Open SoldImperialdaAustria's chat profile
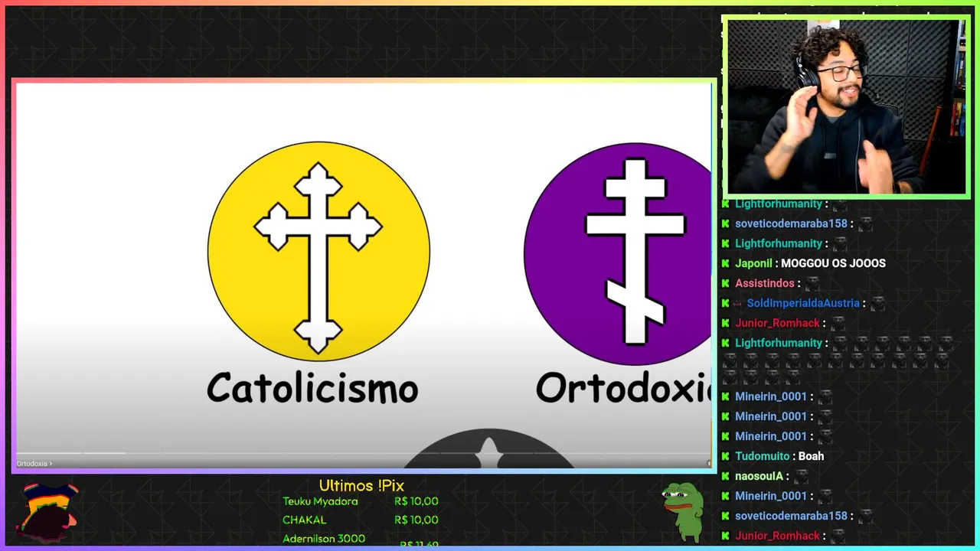The height and width of the screenshot is (551, 980). pos(803,303)
